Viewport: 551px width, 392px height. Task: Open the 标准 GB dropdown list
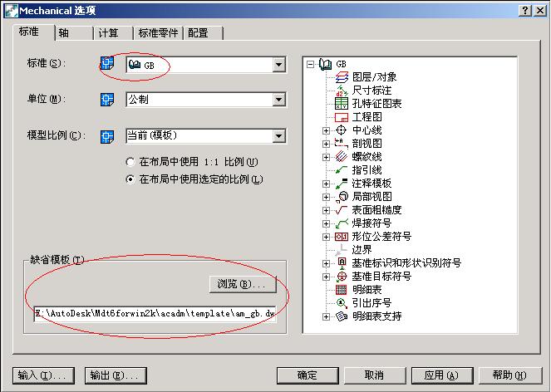[x=278, y=65]
